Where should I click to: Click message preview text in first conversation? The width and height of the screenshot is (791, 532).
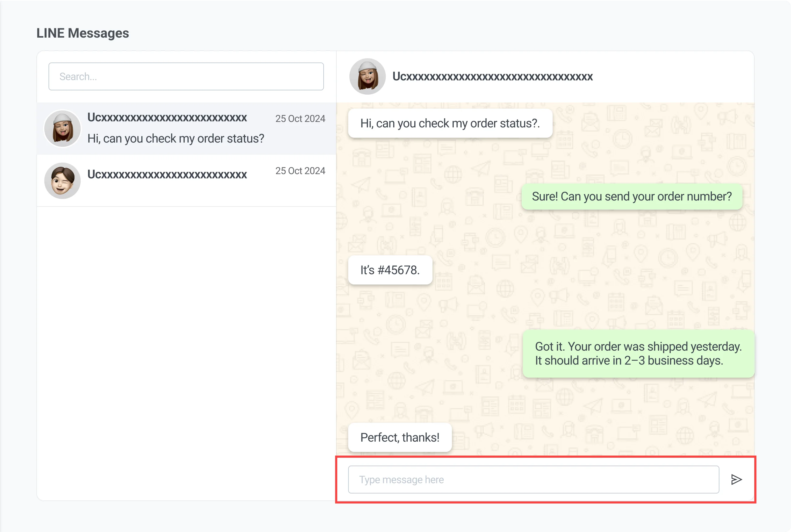[176, 138]
